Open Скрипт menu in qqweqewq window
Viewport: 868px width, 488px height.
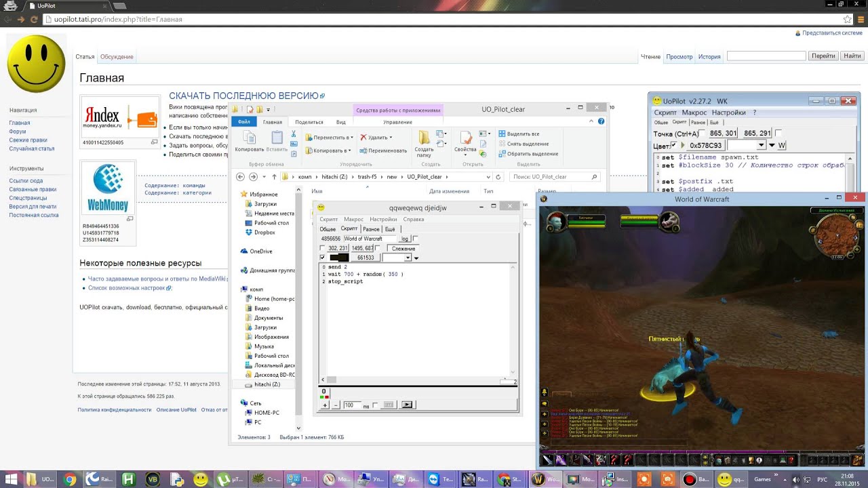click(329, 220)
